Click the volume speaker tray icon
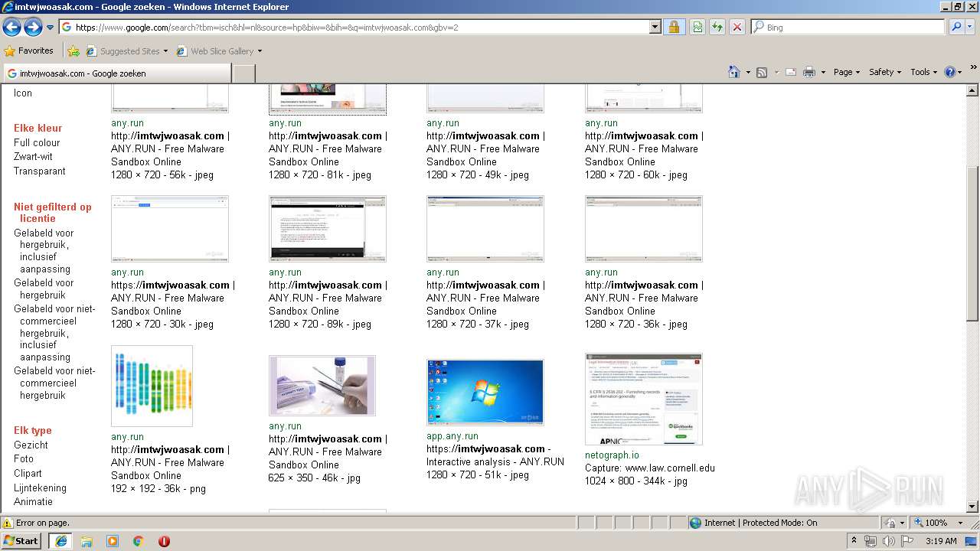This screenshot has width=980, height=551. click(888, 541)
